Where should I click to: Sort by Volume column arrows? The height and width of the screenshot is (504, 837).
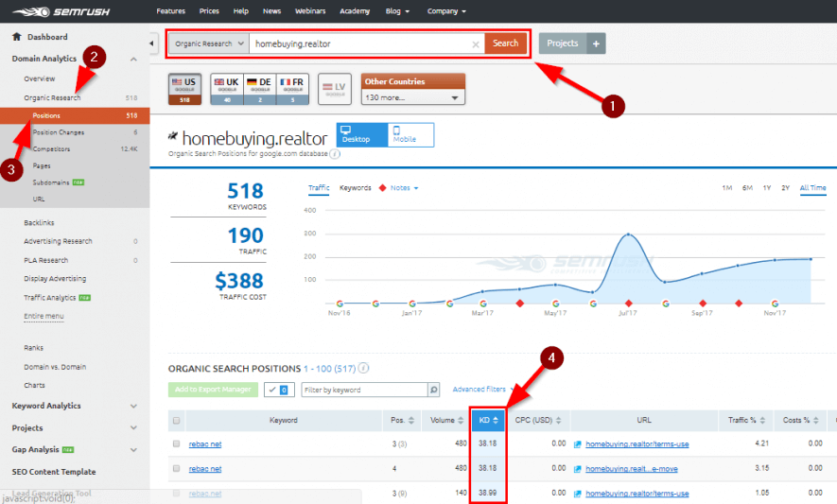[x=461, y=420]
